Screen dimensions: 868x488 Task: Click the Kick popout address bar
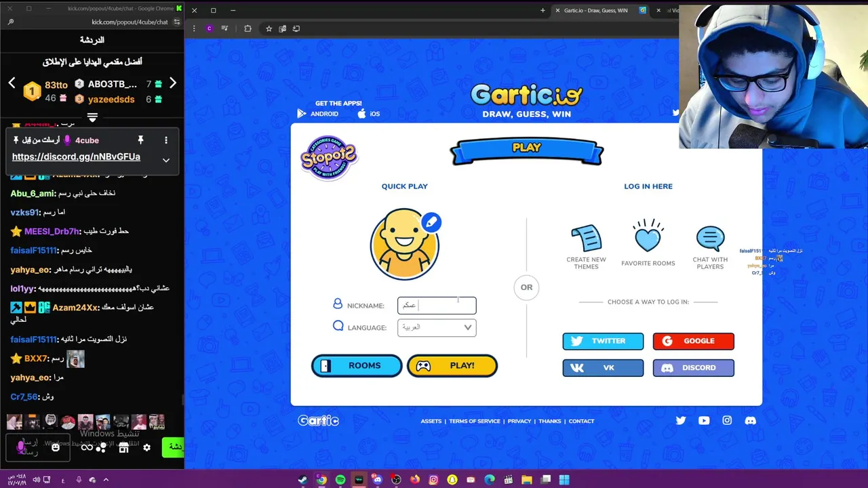click(129, 22)
